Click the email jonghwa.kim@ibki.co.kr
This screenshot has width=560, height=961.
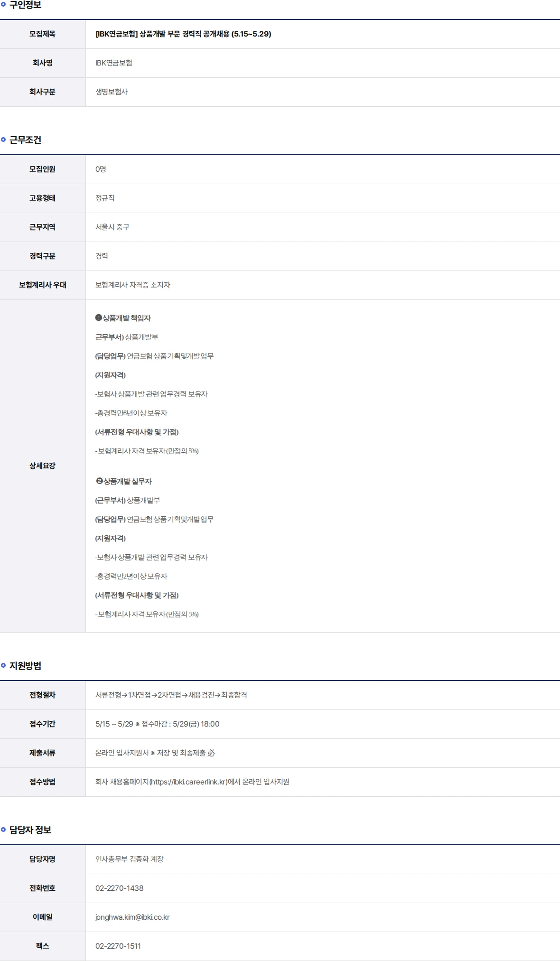click(132, 917)
